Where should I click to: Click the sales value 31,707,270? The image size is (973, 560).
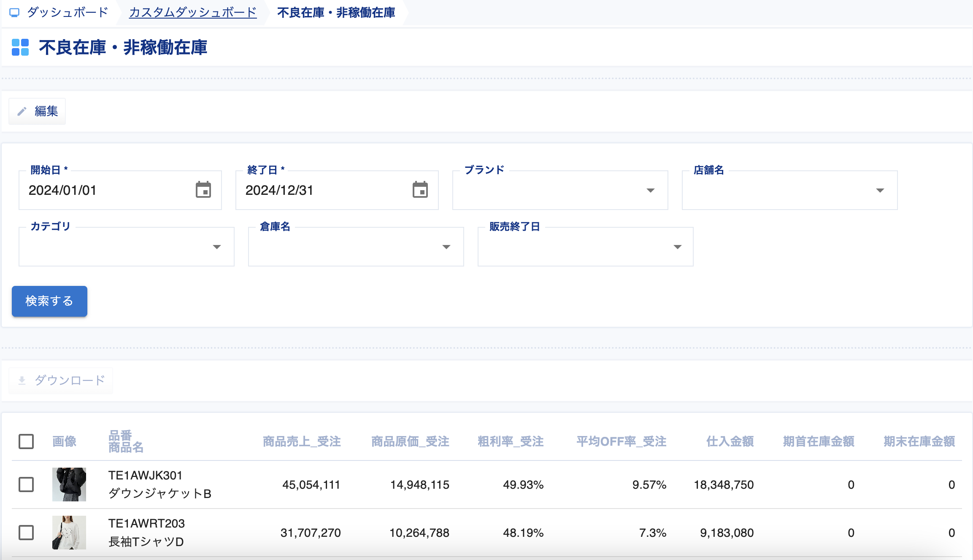(311, 533)
